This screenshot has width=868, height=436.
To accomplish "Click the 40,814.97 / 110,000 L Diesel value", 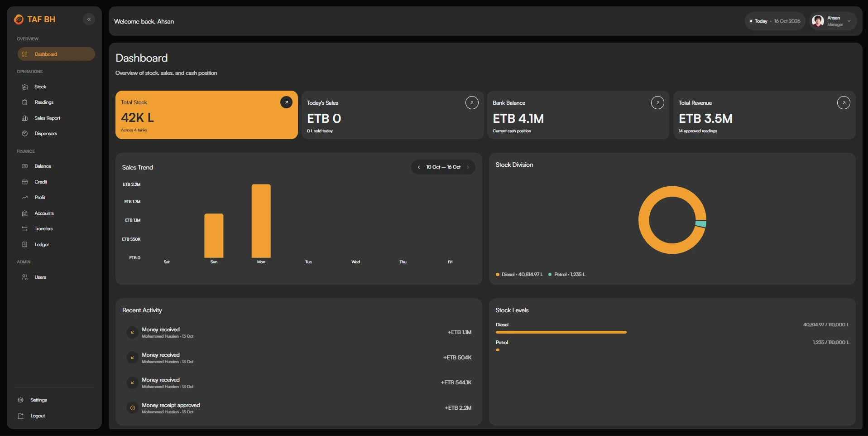I will [x=826, y=325].
